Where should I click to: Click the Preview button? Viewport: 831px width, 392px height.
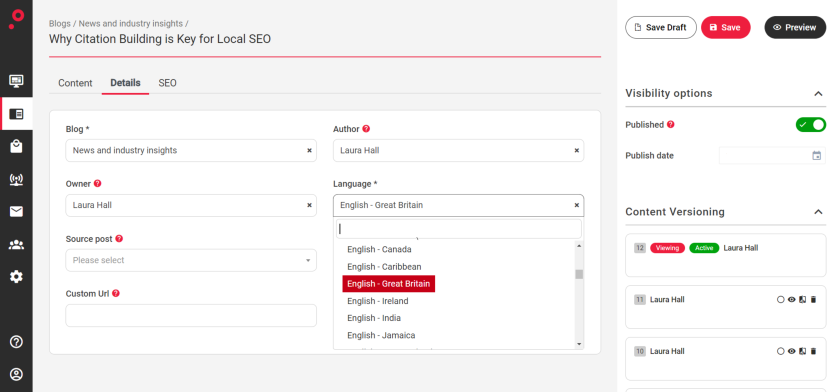795,28
